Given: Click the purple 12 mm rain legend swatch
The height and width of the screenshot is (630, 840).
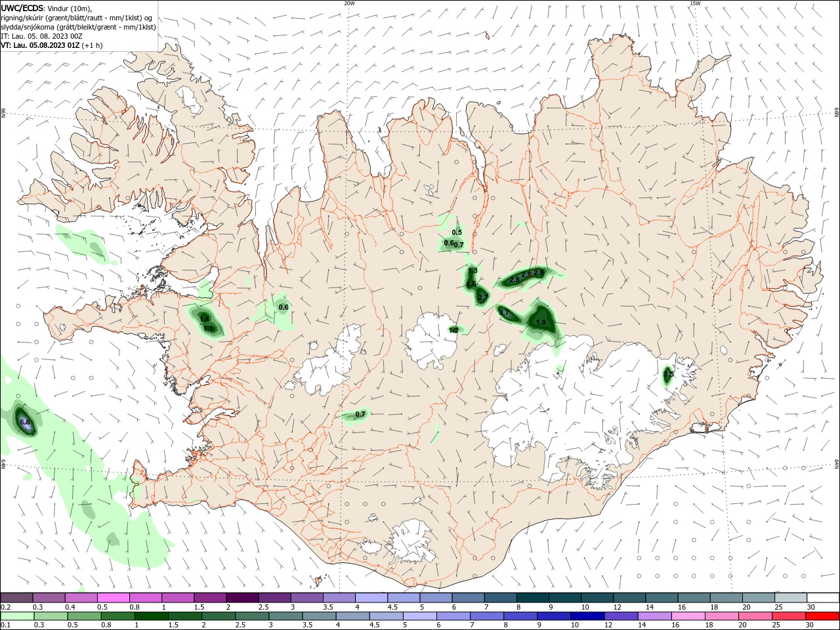Looking at the screenshot, I should coord(621,616).
